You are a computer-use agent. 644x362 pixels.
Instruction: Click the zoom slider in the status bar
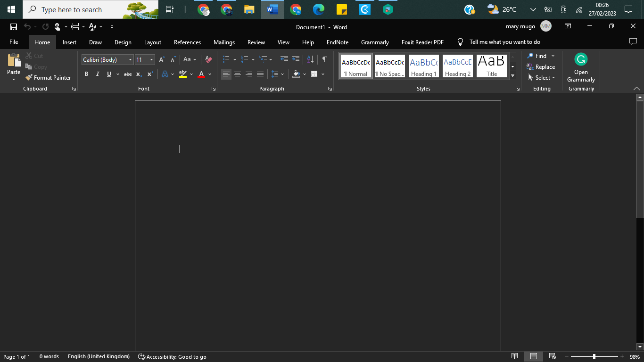point(594,357)
